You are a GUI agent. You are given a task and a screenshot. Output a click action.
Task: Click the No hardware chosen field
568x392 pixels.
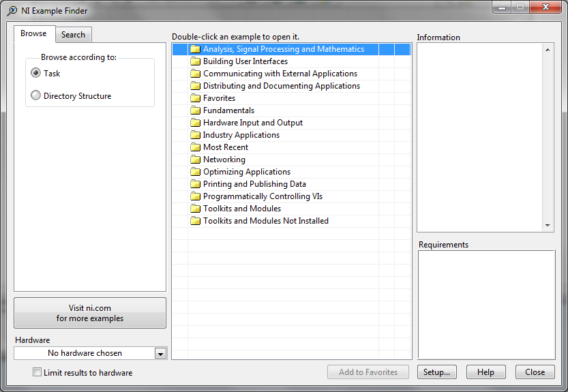click(85, 353)
